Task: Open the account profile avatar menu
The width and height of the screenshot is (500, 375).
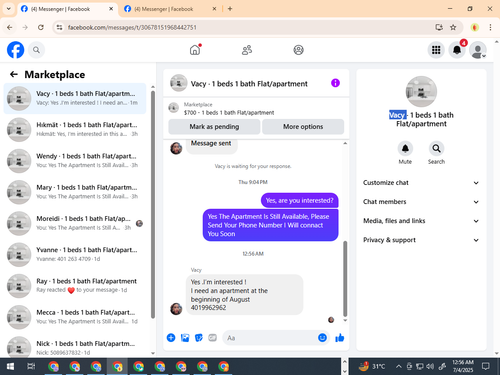Action: [478, 50]
